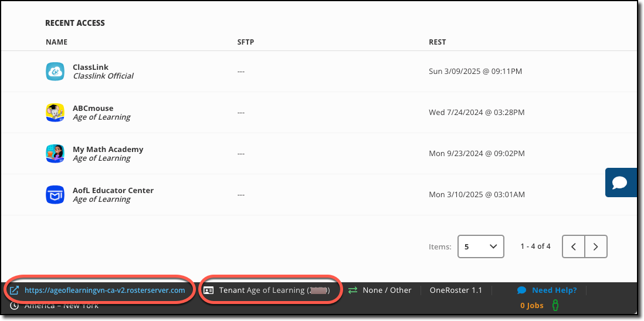This screenshot has height=321, width=644.
Task: Click Age of Learning under ABCmouse
Action: (x=101, y=117)
